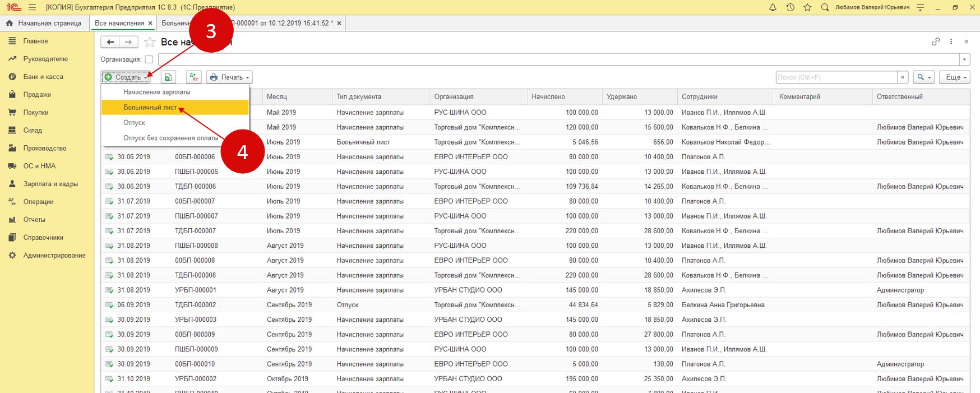Open Зарплата и кадры section
This screenshot has width=980, height=393.
[x=50, y=184]
